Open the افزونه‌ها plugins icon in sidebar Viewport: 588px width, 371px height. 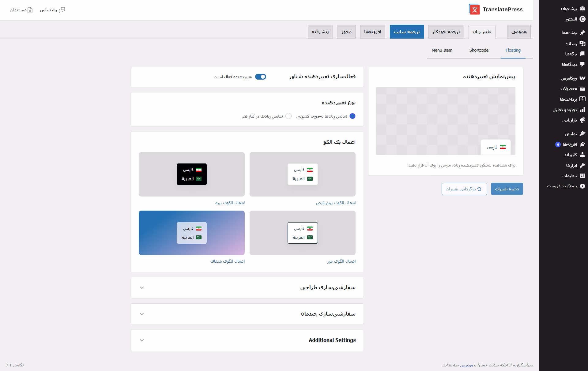tap(582, 144)
